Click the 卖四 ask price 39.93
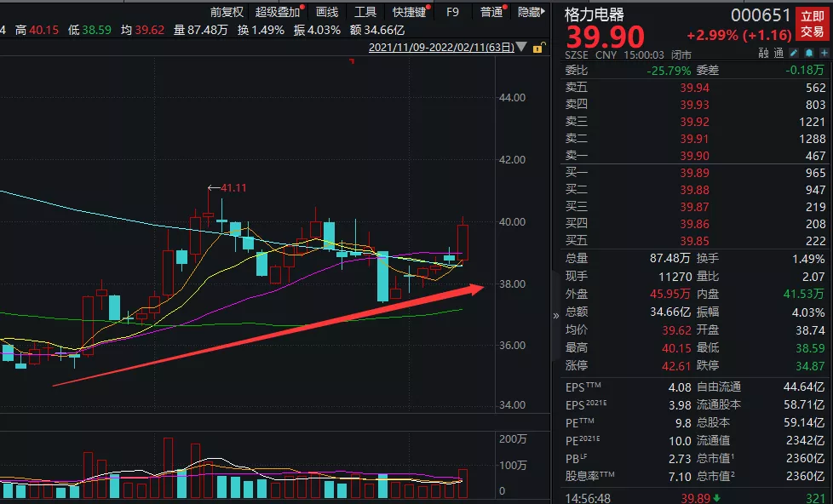 pyautogui.click(x=694, y=105)
